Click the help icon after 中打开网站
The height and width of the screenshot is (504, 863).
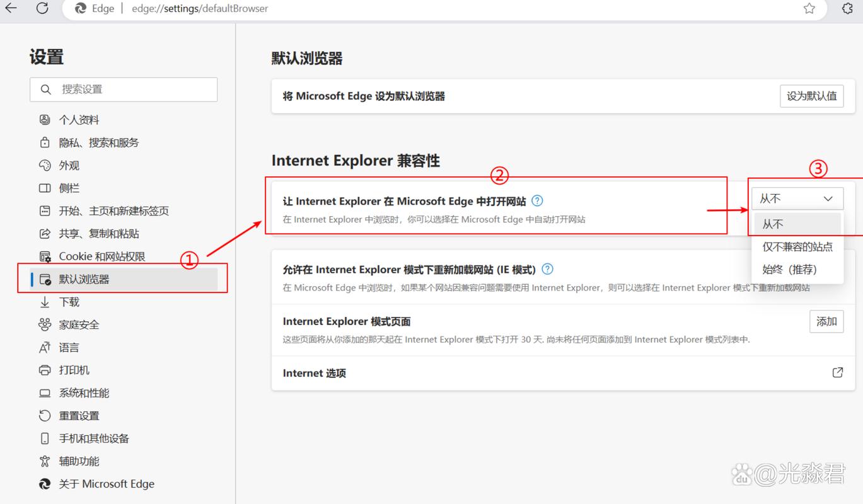click(537, 201)
